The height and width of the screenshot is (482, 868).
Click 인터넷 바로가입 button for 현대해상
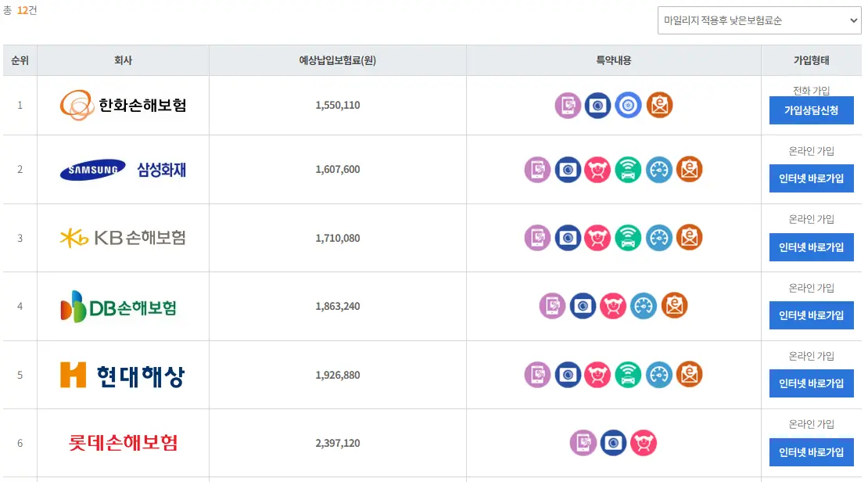(812, 383)
